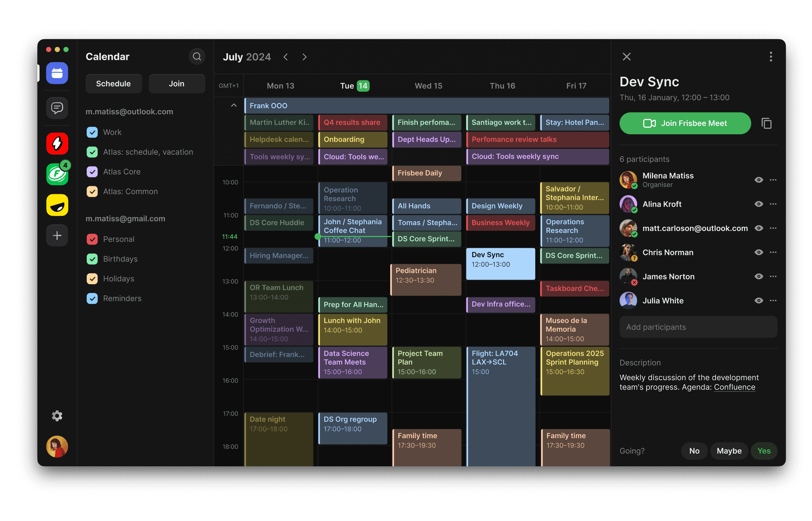Screen dimensions: 812x521
Task: Open more options for James Norton
Action: pos(773,276)
